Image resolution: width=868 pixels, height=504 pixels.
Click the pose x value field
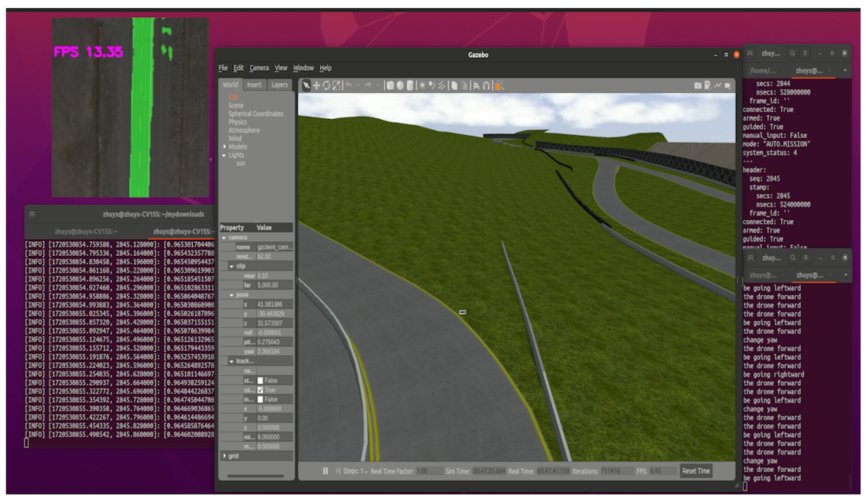tap(274, 304)
